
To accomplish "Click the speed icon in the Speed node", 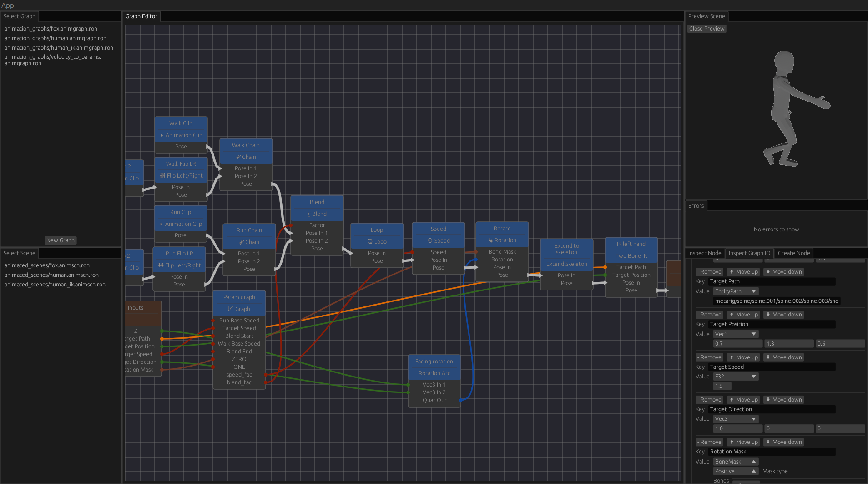I will (430, 241).
